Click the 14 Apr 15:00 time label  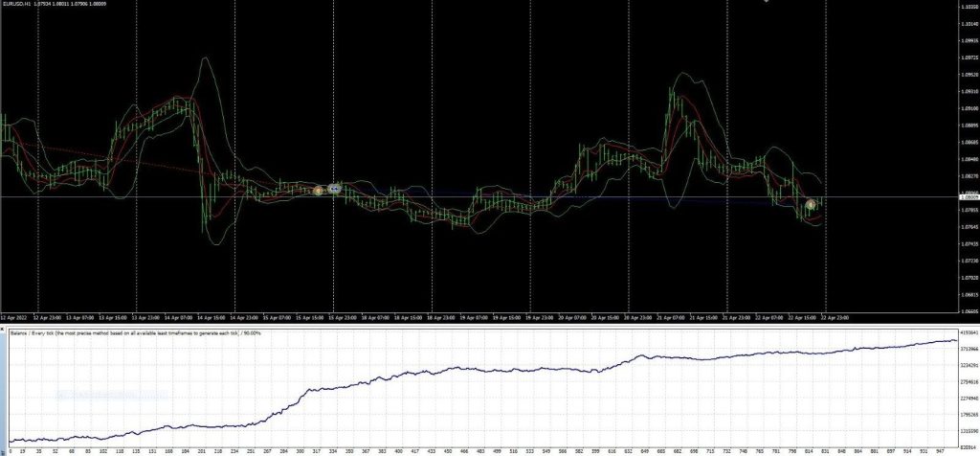(x=212, y=318)
